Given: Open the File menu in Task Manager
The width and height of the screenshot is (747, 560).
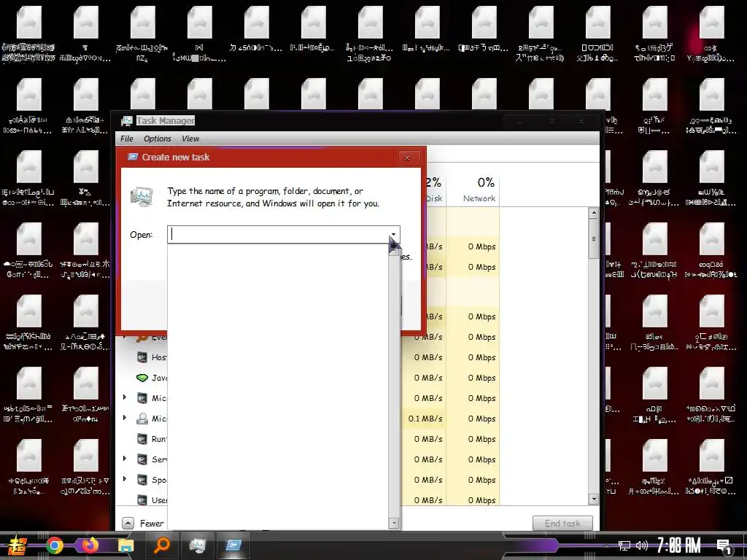Looking at the screenshot, I should click(x=127, y=139).
